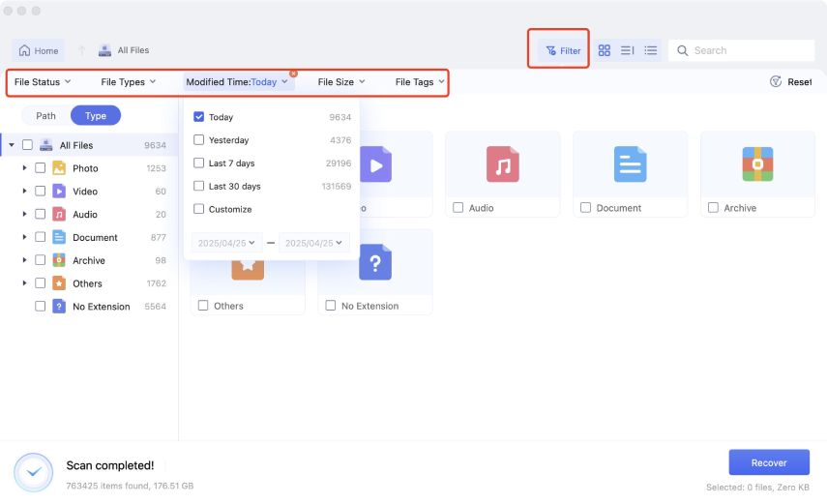This screenshot has width=827, height=504.
Task: Click the Home button
Action: point(38,50)
